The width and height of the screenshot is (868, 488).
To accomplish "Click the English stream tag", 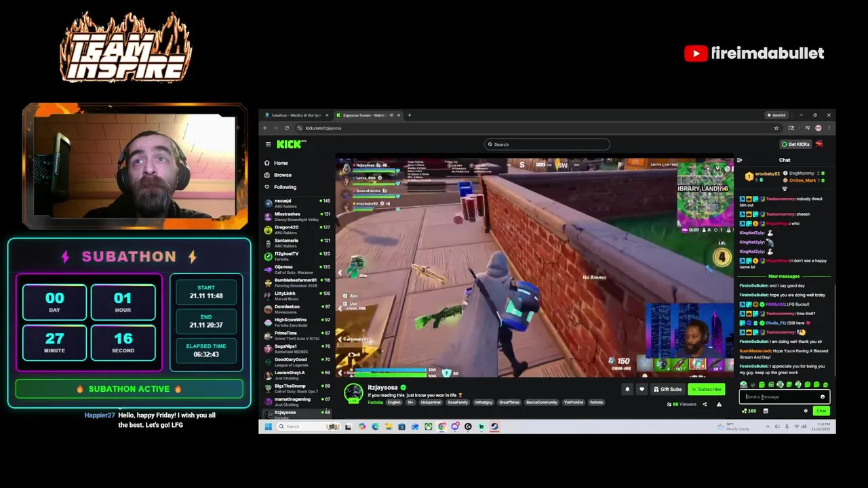I will tap(394, 403).
